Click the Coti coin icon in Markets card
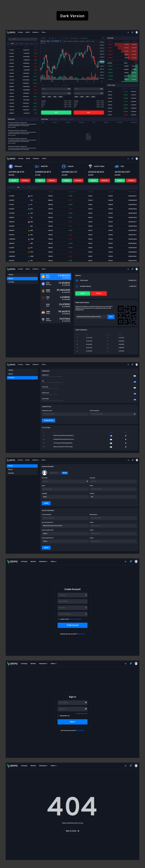Viewport: 145px width, 868px height. click(x=117, y=166)
